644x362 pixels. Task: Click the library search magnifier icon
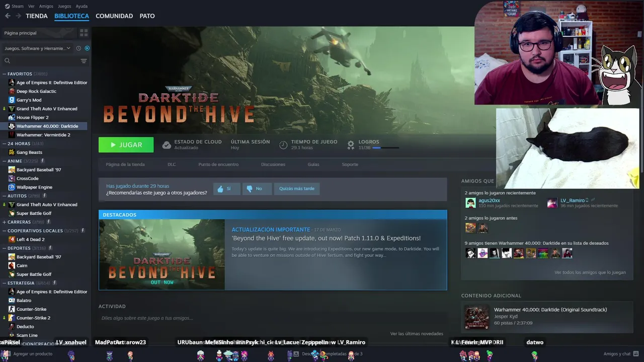7,61
